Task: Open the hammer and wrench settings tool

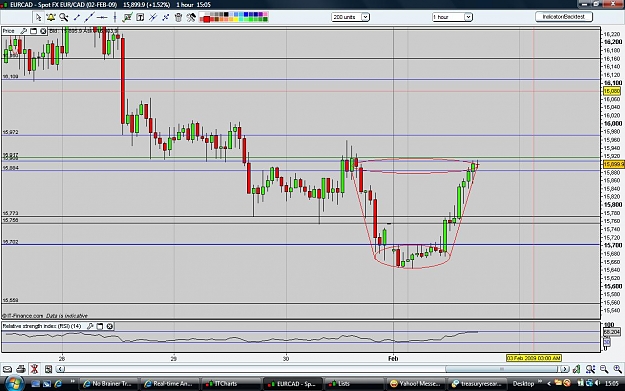Action: pyautogui.click(x=191, y=17)
